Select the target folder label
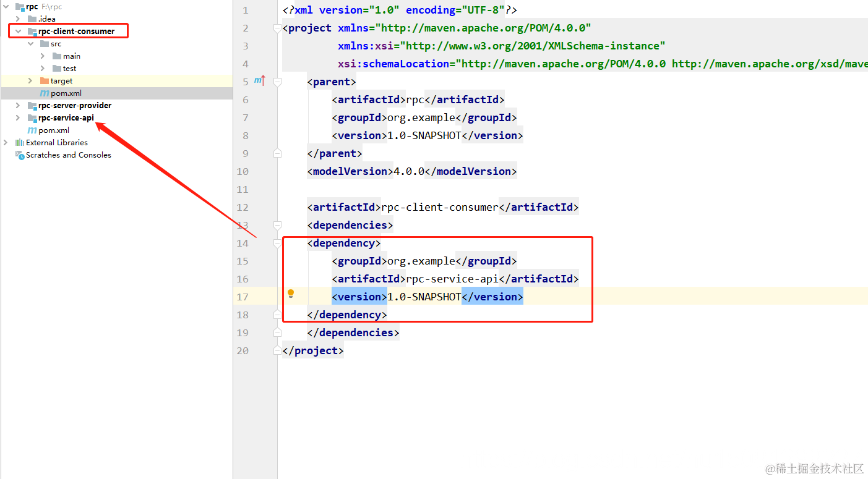 tap(61, 81)
